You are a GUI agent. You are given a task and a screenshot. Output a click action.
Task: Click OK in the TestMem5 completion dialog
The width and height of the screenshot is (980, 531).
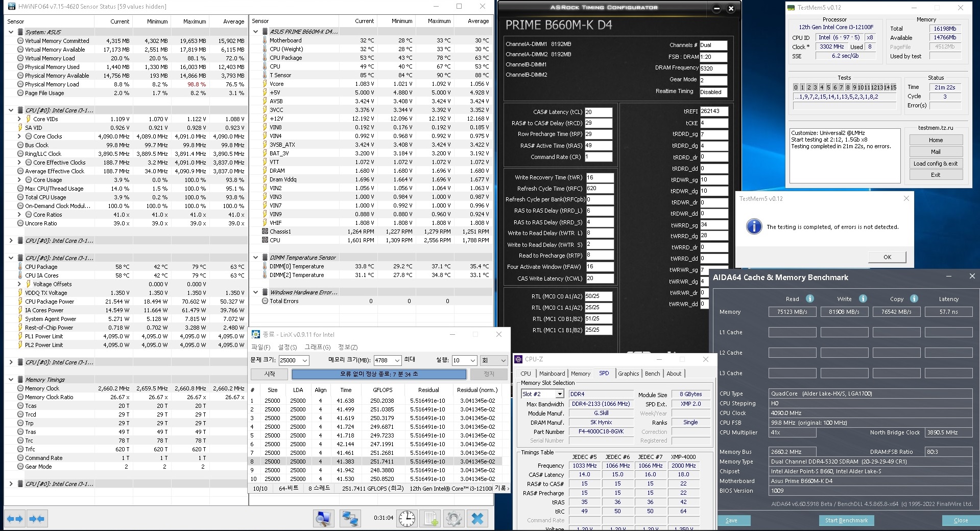point(888,257)
